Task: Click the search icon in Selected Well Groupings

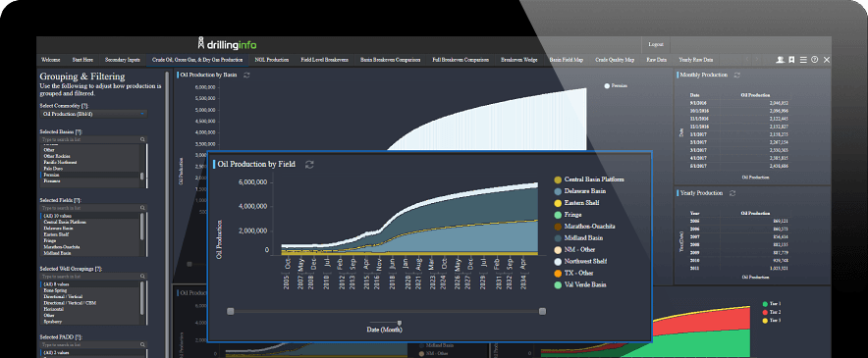Action: click(x=142, y=276)
